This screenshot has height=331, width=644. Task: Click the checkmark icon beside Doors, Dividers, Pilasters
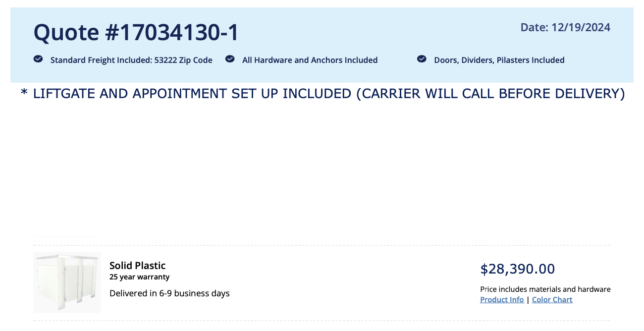click(422, 59)
